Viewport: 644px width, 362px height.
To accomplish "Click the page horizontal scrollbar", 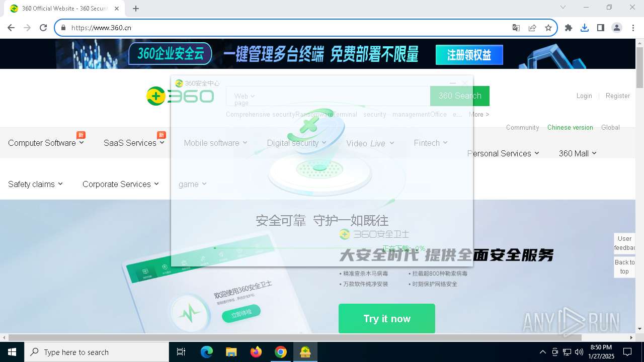I will point(295,337).
